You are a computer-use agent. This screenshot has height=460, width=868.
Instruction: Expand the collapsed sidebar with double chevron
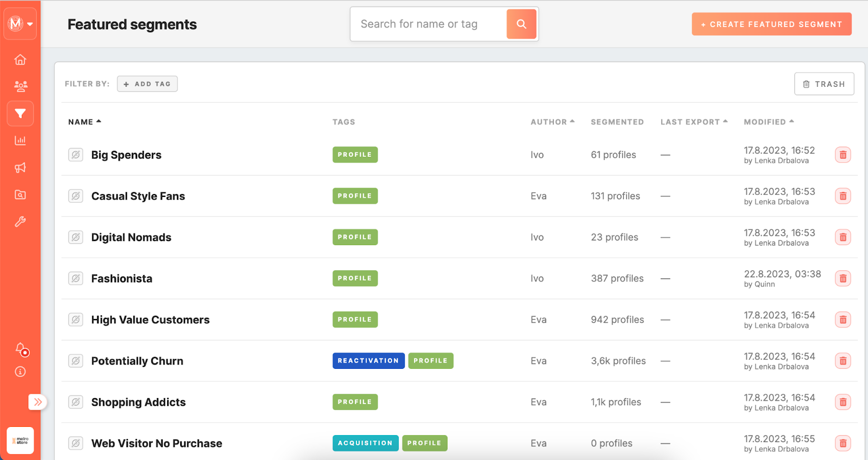(x=37, y=402)
